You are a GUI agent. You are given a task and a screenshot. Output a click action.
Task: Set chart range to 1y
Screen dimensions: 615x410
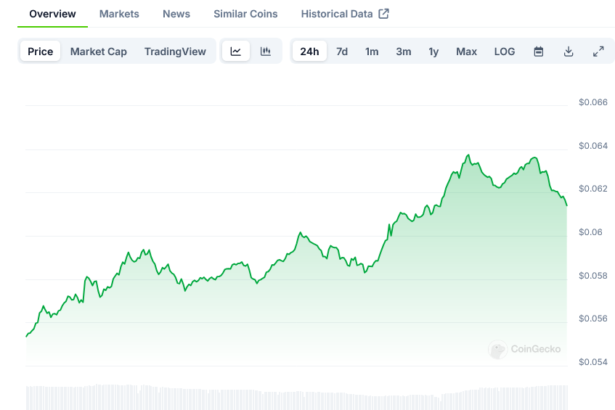tap(433, 51)
